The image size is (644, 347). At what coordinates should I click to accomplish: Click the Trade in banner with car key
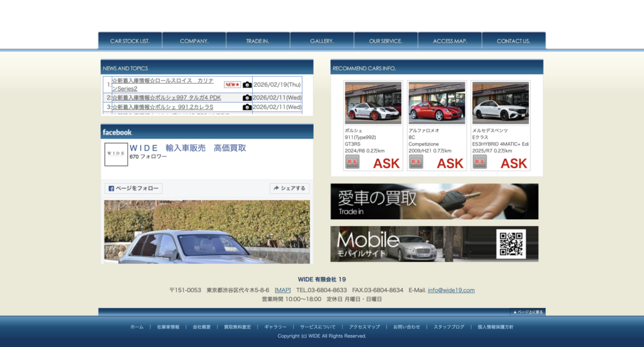pos(434,202)
